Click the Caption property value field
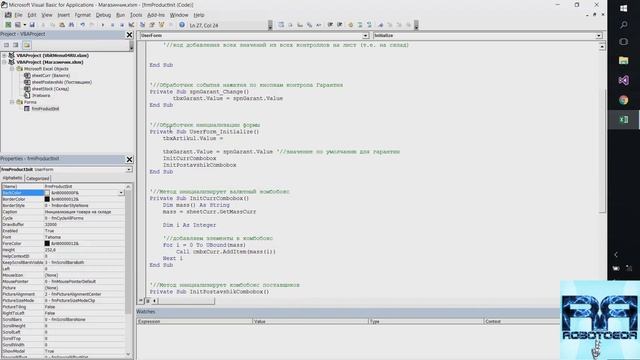 tap(84, 212)
